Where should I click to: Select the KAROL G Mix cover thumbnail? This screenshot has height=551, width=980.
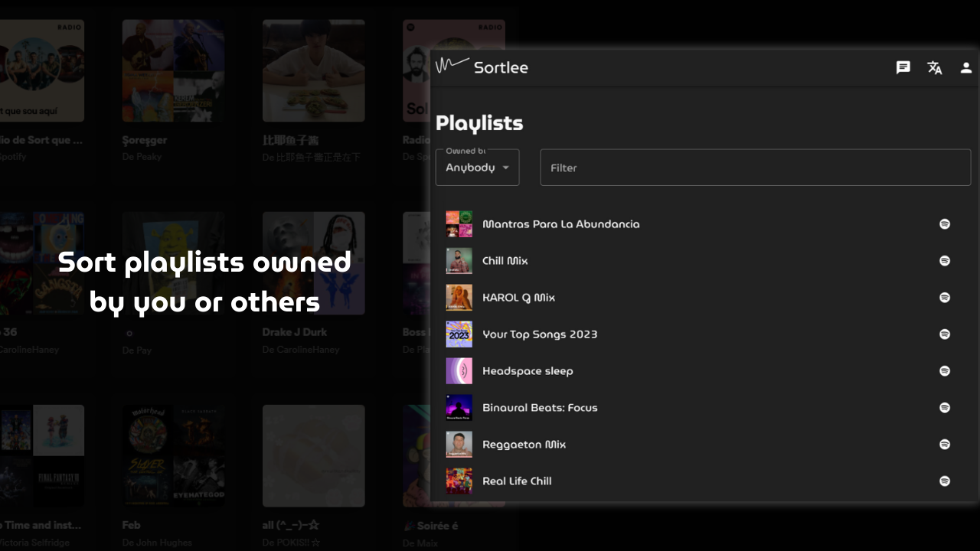tap(459, 298)
